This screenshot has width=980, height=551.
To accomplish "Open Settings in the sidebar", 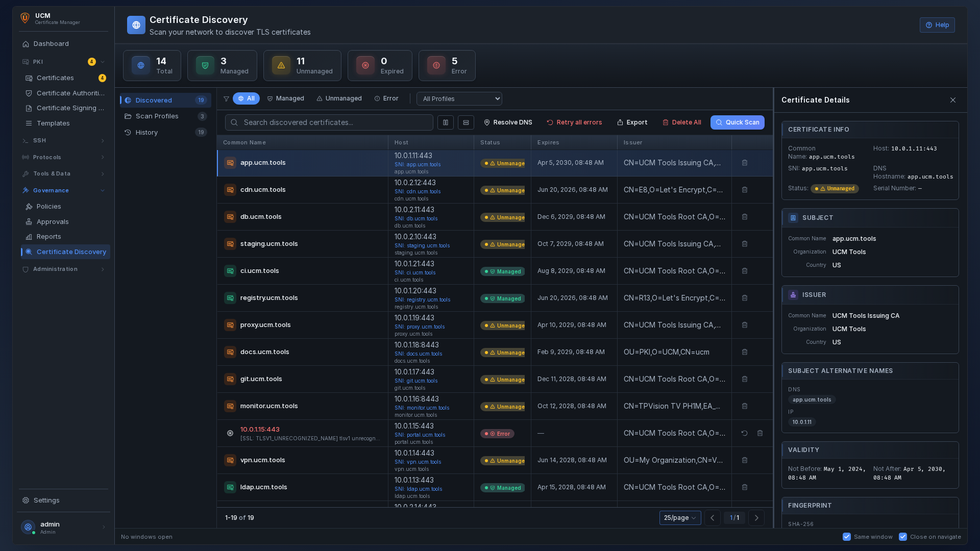I will click(63, 500).
